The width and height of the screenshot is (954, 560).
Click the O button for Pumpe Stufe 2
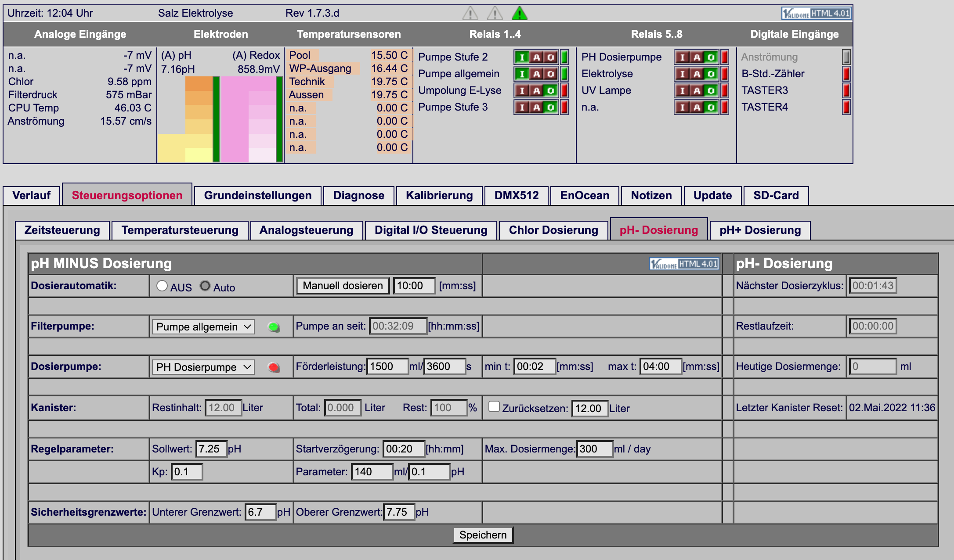pos(551,57)
